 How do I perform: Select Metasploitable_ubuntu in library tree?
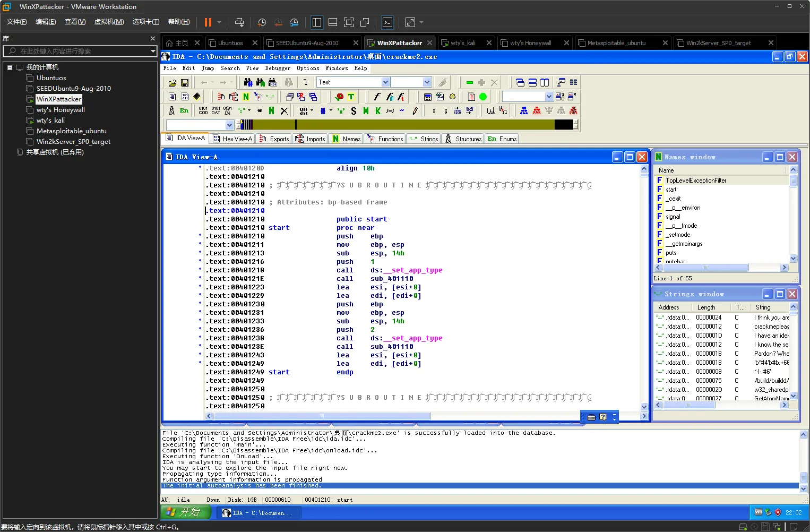click(71, 131)
